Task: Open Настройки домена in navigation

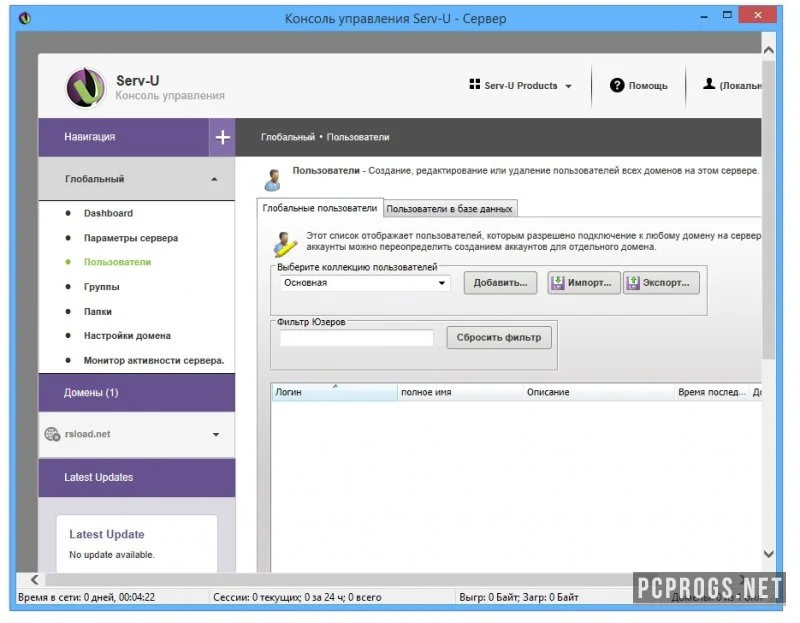Action: (127, 336)
